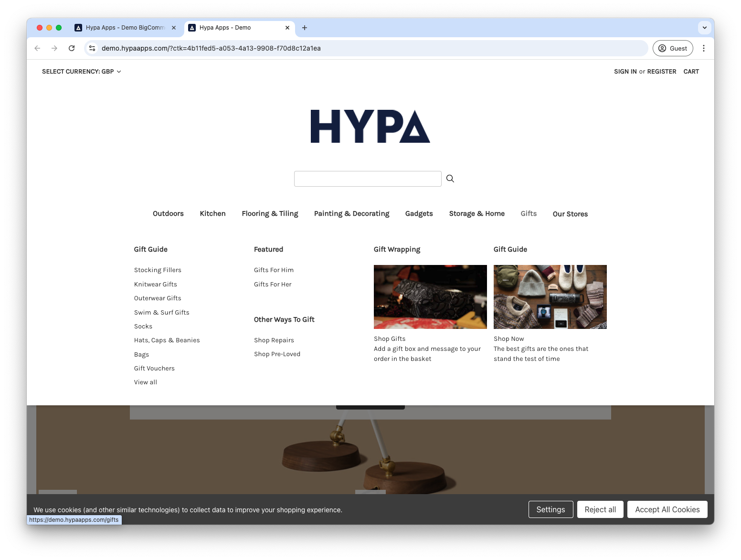Close the Hypa Apps - Demo tab
Image resolution: width=741 pixels, height=560 pixels.
[287, 28]
